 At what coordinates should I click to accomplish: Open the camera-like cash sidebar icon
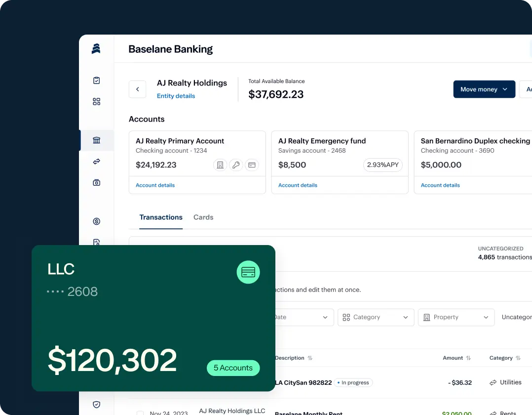point(96,183)
